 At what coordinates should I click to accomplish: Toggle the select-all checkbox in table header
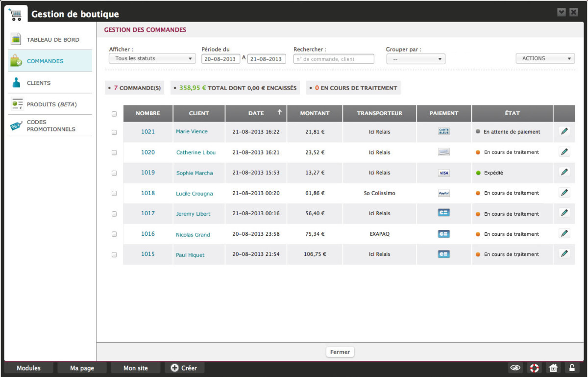114,114
